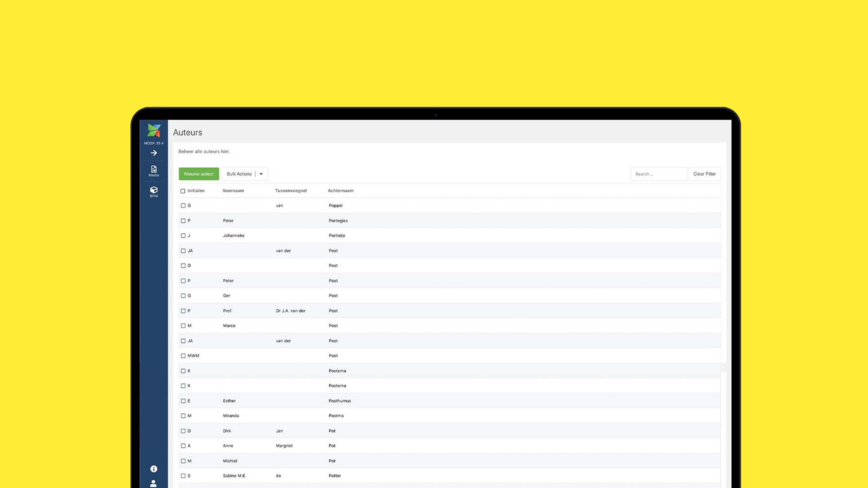This screenshot has width=868, height=488.
Task: Open the BPM cube icon
Action: coord(154,192)
